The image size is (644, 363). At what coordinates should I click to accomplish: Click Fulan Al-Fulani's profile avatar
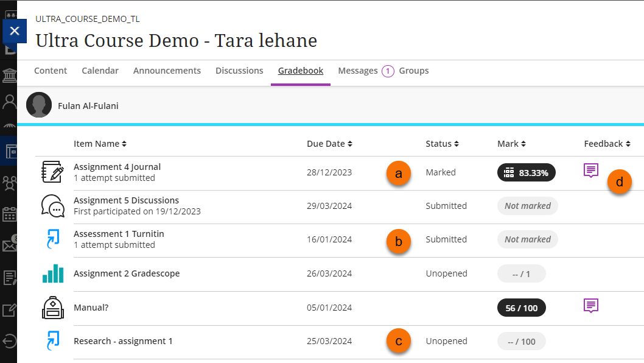[38, 105]
